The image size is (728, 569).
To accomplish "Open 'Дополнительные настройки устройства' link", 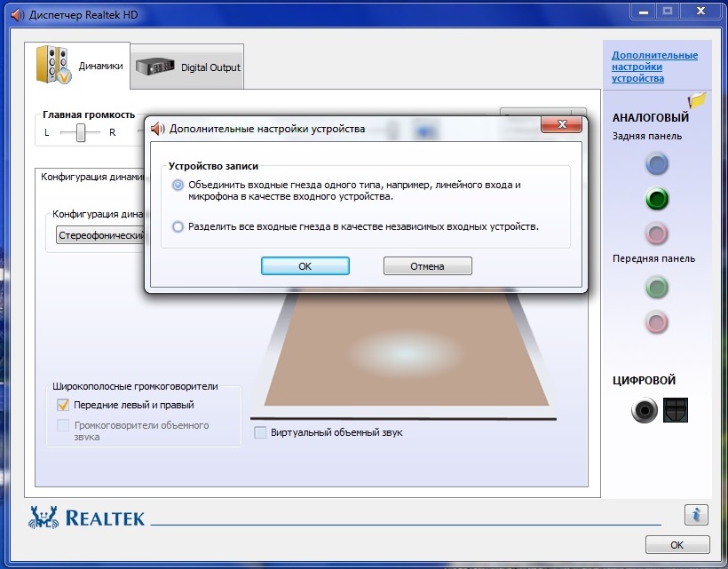I will pos(654,67).
